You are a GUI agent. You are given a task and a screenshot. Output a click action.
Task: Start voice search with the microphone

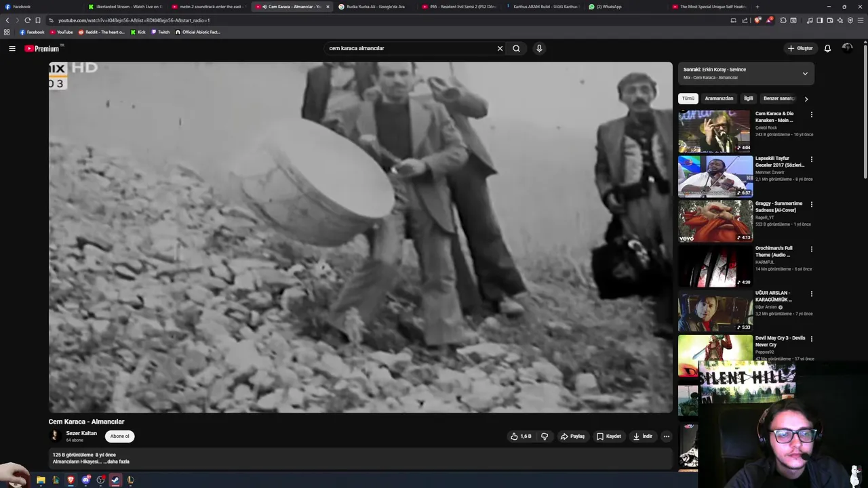point(539,48)
